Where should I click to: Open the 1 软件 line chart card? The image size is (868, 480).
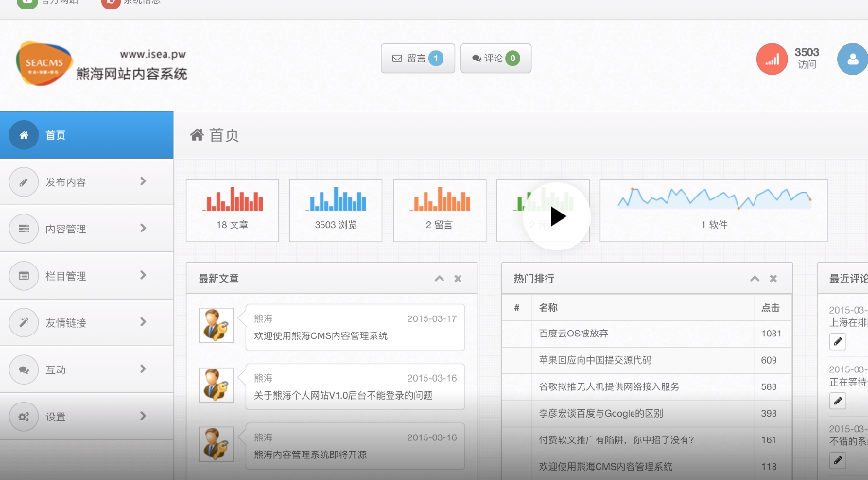pyautogui.click(x=714, y=210)
